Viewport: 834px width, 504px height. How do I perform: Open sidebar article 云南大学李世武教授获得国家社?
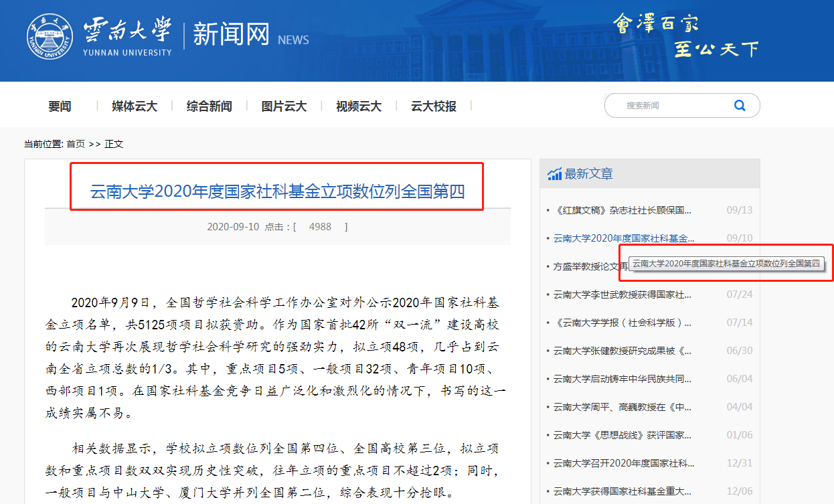coord(622,295)
